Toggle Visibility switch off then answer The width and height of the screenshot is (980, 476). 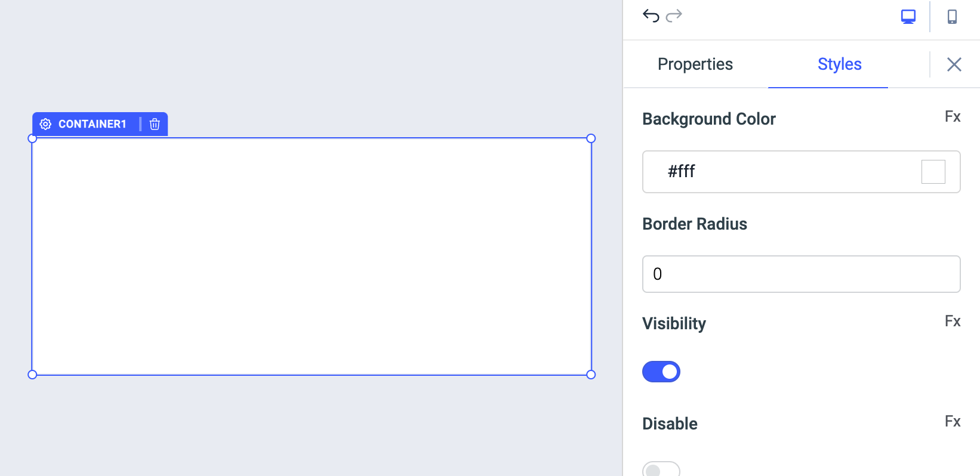(661, 371)
